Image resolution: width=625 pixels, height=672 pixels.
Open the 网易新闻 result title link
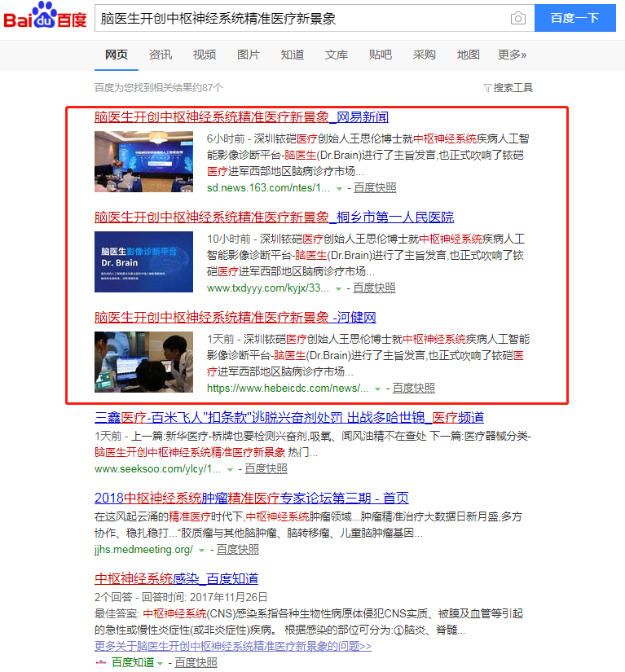241,117
